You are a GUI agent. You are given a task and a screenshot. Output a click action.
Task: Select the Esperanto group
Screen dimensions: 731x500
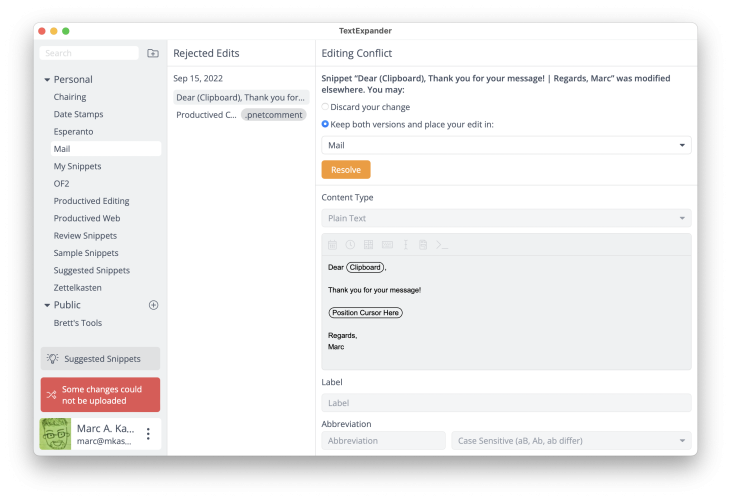coord(73,131)
